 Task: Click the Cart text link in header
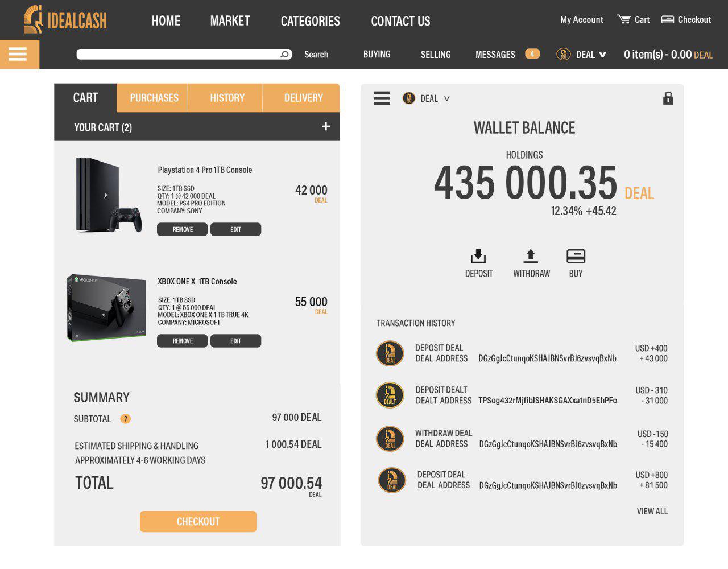pos(642,19)
